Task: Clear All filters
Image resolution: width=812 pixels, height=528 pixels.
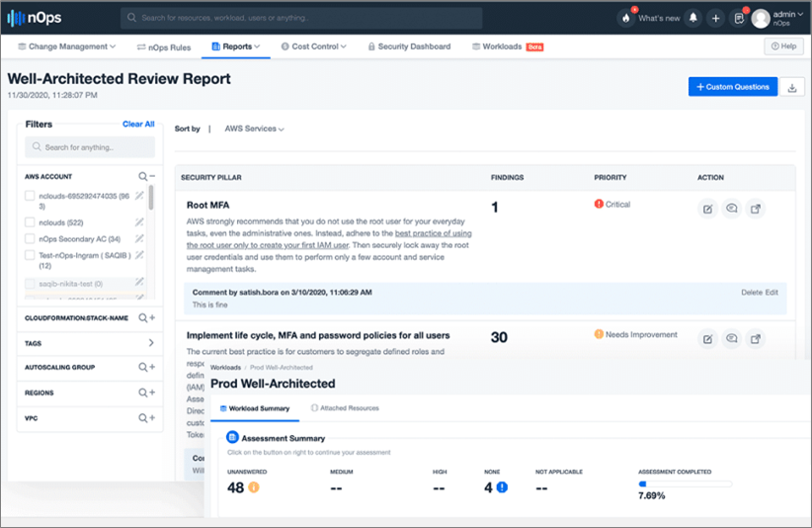Action: pos(138,124)
